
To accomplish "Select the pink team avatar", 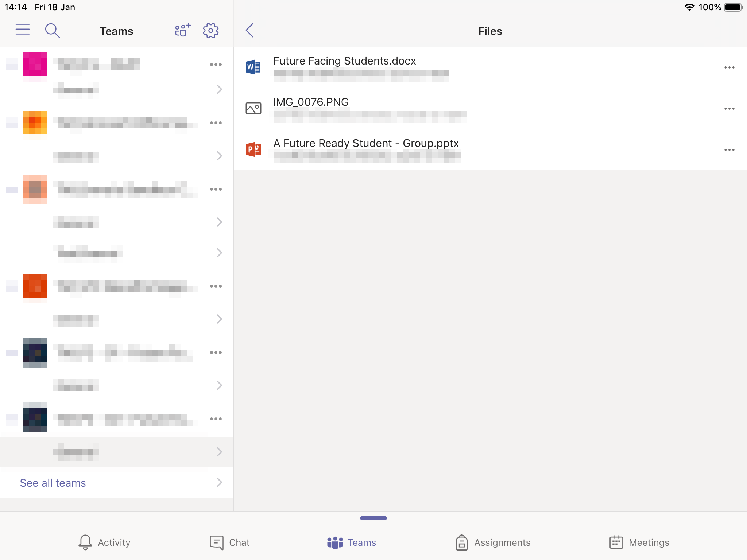I will pos(35,64).
